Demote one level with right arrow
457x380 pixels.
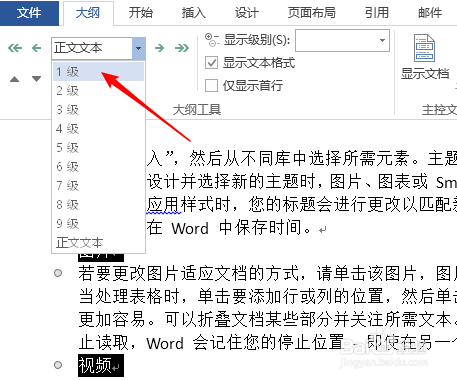(160, 48)
